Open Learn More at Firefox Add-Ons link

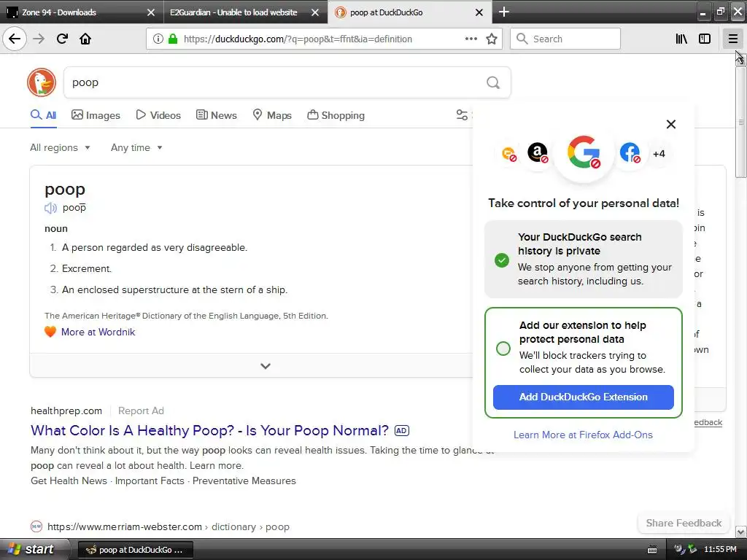[583, 435]
